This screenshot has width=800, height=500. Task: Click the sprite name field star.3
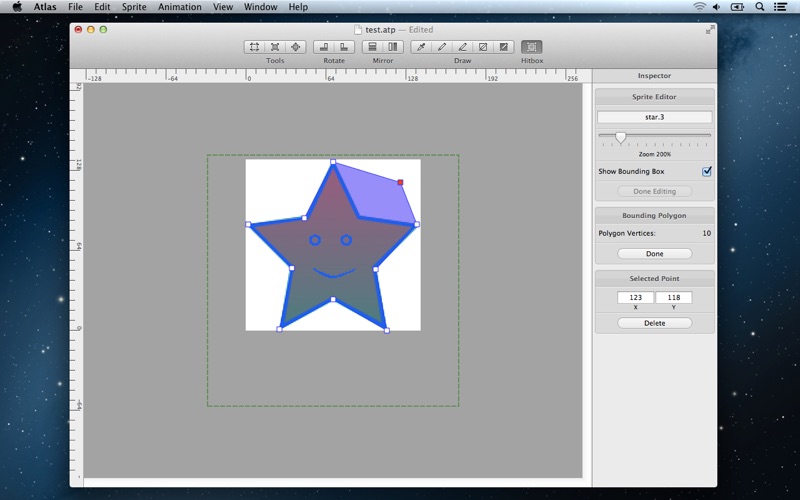point(655,117)
